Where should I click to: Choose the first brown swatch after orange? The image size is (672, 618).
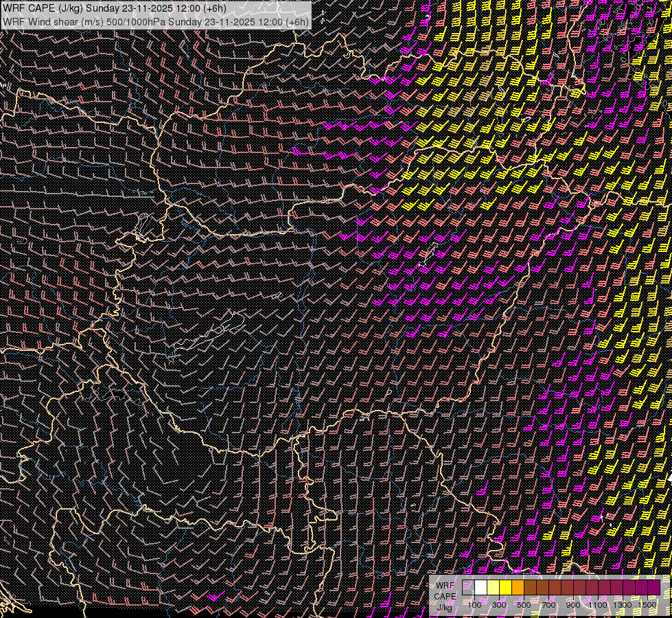pyautogui.click(x=531, y=588)
